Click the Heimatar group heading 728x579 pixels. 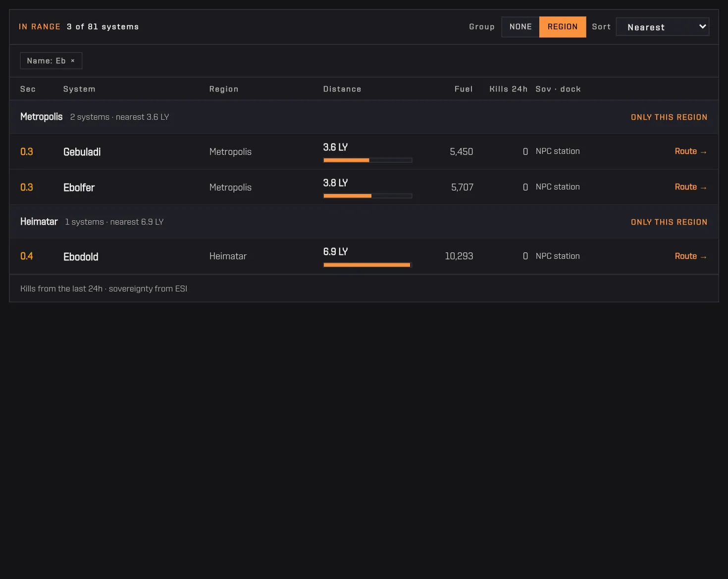point(39,222)
